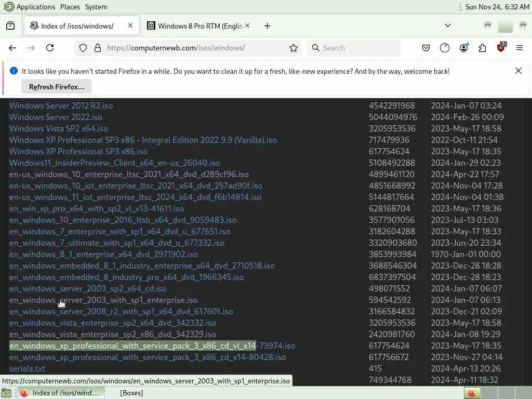The image size is (532, 399).
Task: Open a new tab with the plus button
Action: point(268,26)
